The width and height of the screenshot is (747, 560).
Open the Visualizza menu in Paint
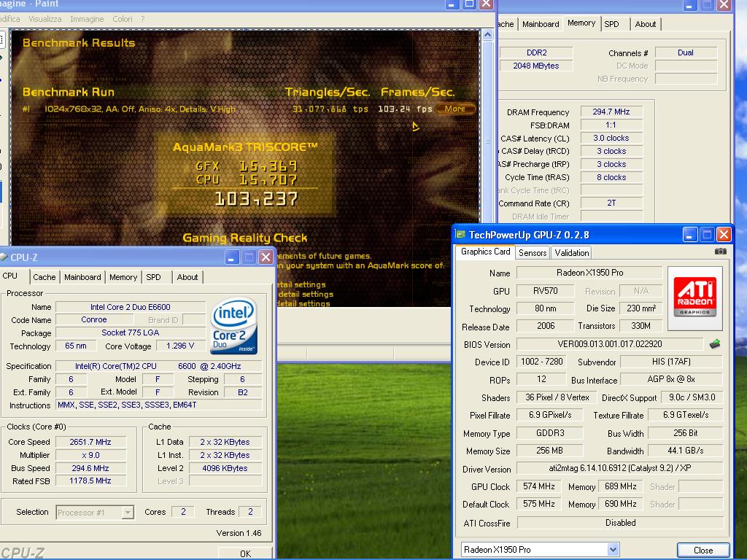coord(44,19)
